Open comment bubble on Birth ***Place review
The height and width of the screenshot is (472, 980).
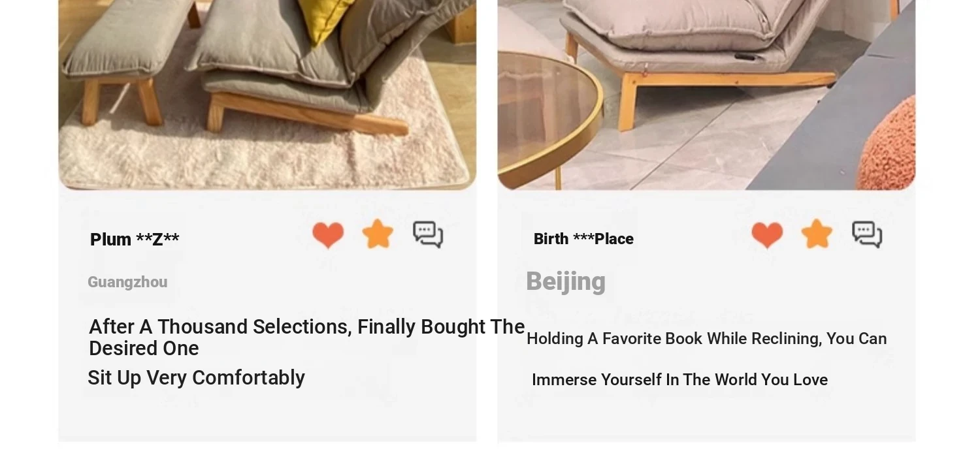(x=867, y=234)
